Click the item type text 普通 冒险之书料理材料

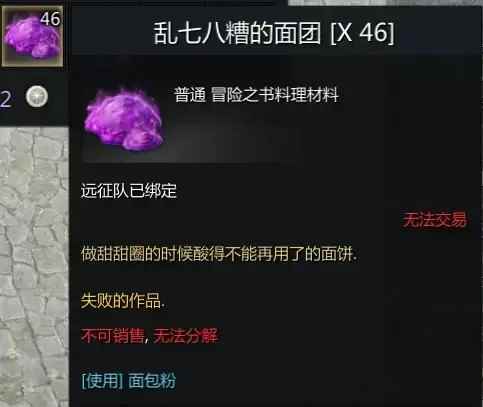[256, 95]
